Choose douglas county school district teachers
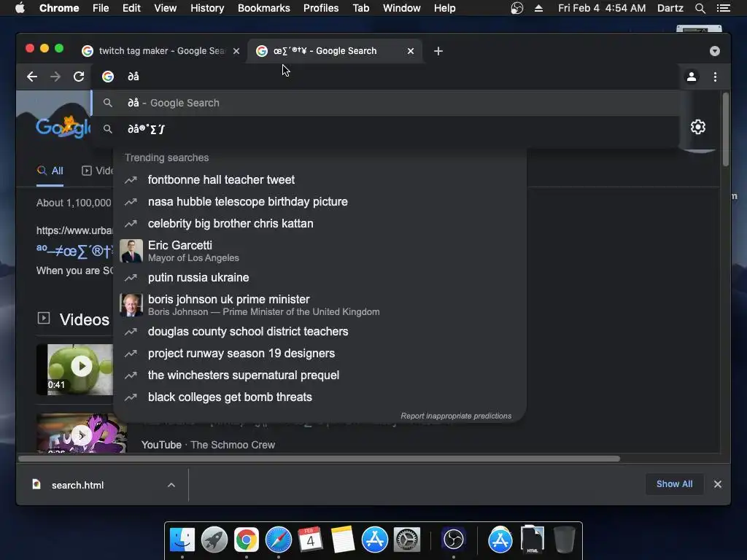Image resolution: width=747 pixels, height=560 pixels. (320, 332)
